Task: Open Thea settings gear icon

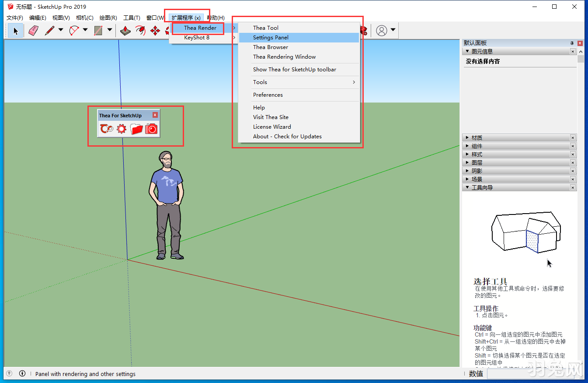Action: point(122,129)
